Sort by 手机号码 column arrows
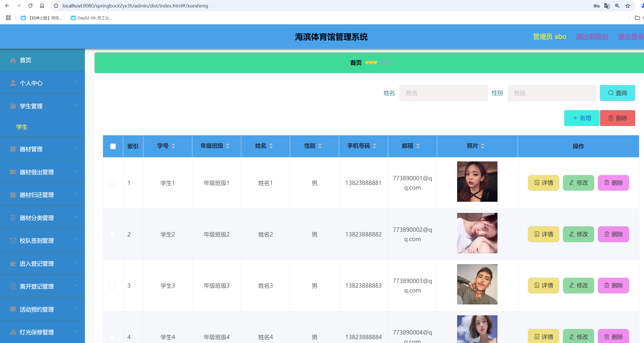This screenshot has width=644, height=343. (375, 146)
